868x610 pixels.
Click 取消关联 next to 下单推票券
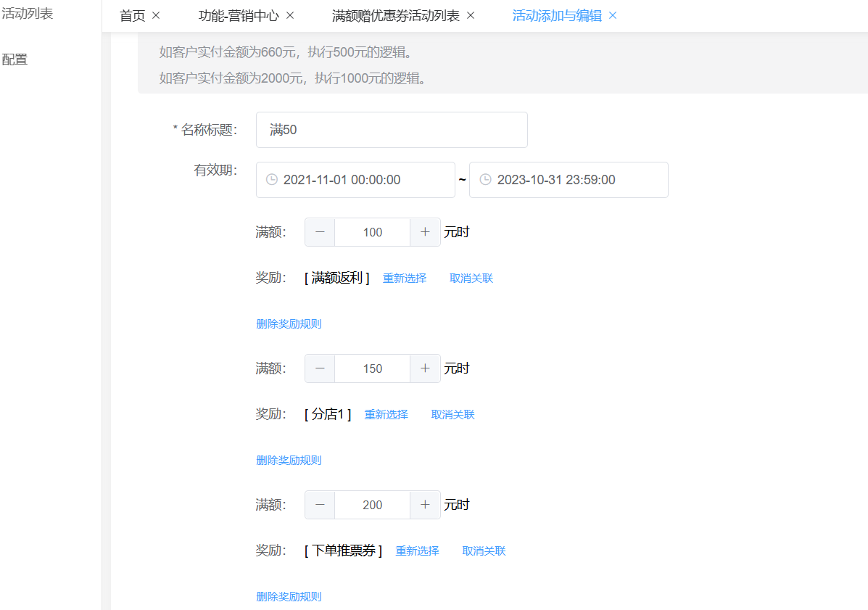point(484,551)
